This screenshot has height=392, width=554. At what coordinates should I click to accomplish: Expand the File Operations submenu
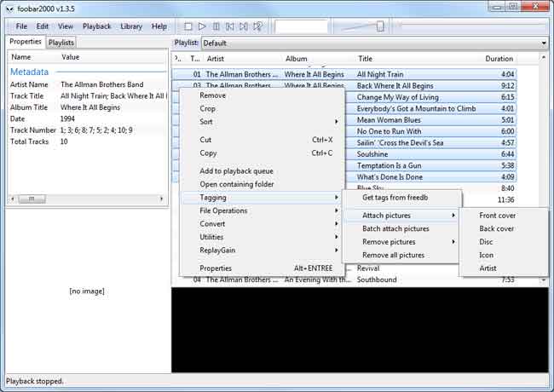pos(262,210)
